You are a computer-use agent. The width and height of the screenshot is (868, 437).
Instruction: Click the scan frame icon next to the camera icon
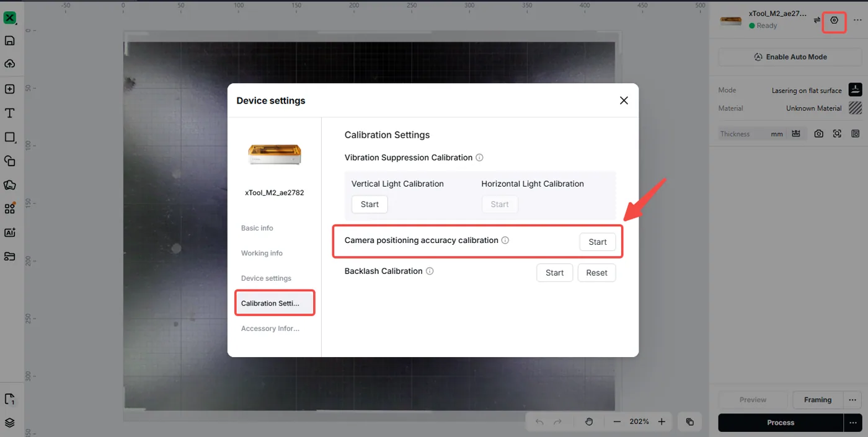click(x=837, y=134)
